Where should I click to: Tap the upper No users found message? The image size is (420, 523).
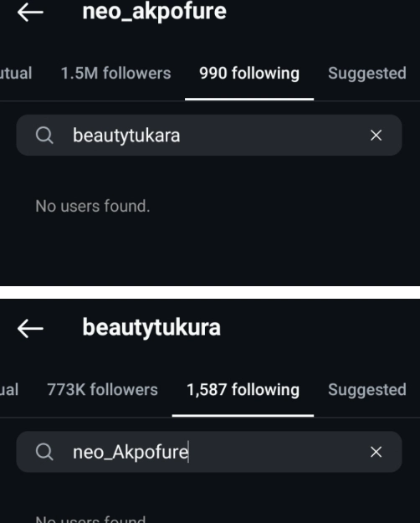(93, 206)
